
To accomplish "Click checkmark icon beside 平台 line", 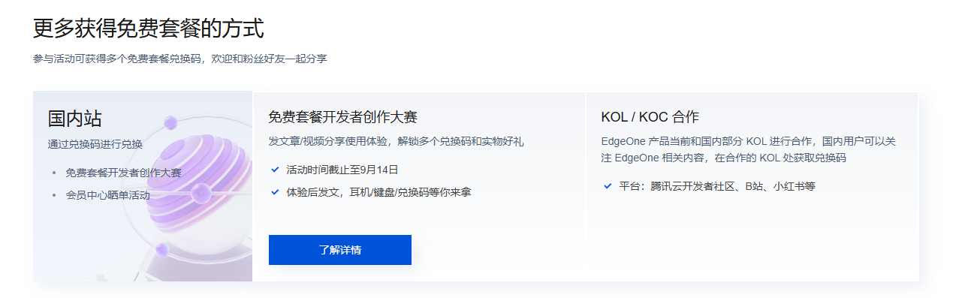I will [x=608, y=185].
